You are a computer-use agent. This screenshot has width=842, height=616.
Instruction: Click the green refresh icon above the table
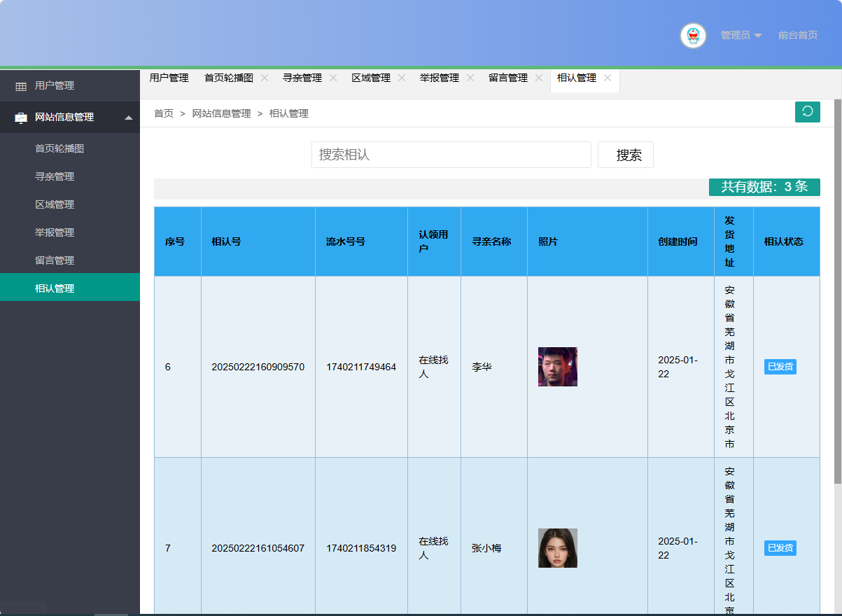click(x=807, y=112)
